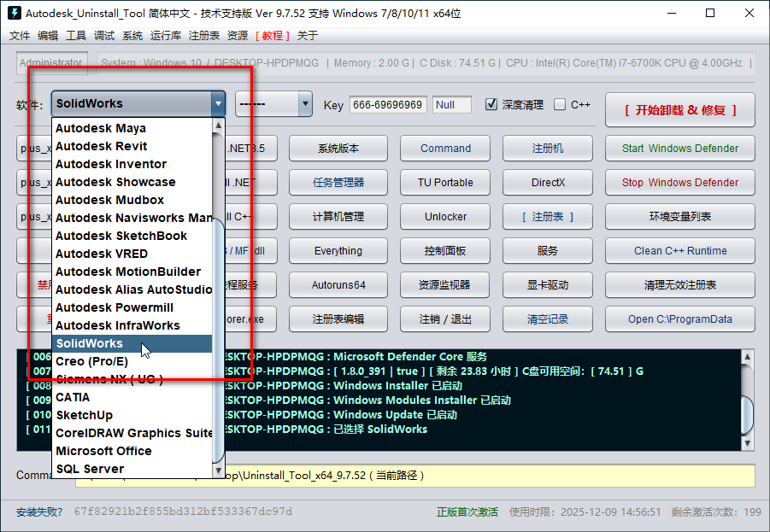Image resolution: width=770 pixels, height=532 pixels.
Task: Open 任务管理器 button
Action: pyautogui.click(x=338, y=183)
